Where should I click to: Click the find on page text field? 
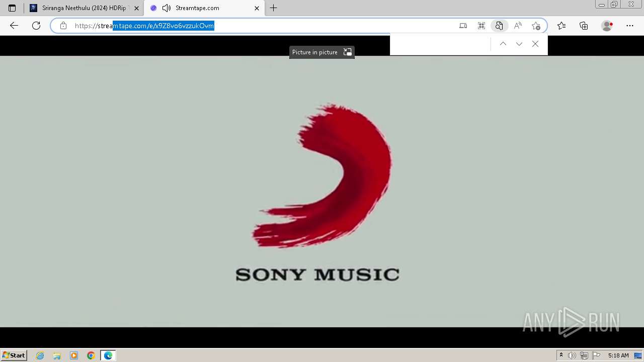[x=441, y=44]
